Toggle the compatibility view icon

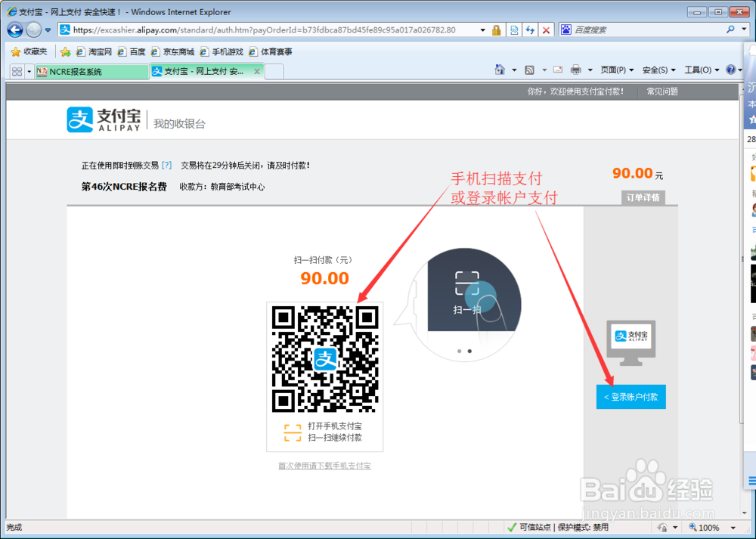[x=514, y=30]
